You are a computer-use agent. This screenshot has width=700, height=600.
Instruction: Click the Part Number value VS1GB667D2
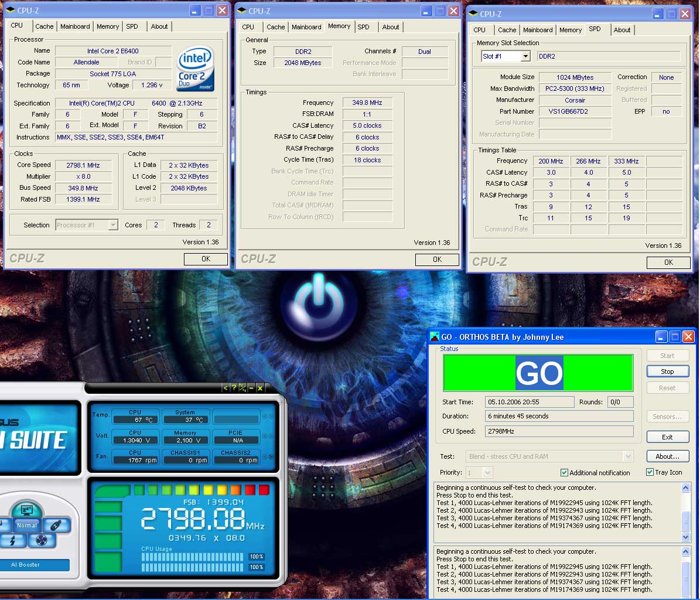[x=575, y=111]
